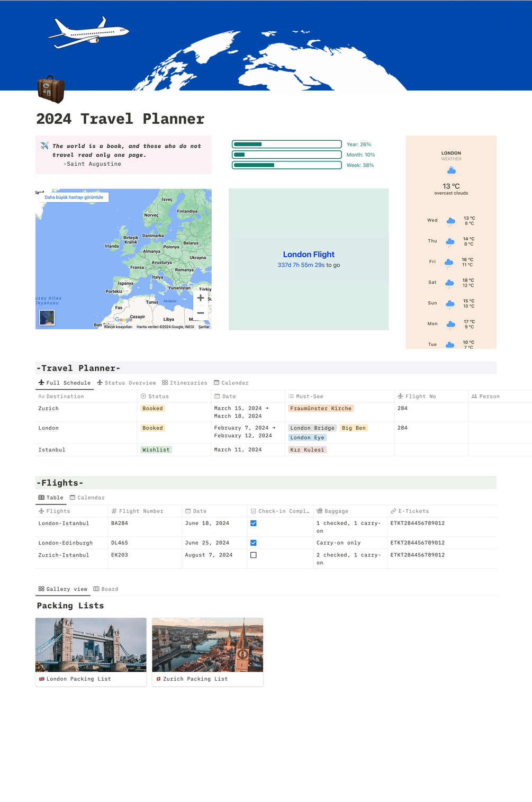Open Zurich-Istanbul flight entry
This screenshot has height=802, width=532.
(x=64, y=555)
